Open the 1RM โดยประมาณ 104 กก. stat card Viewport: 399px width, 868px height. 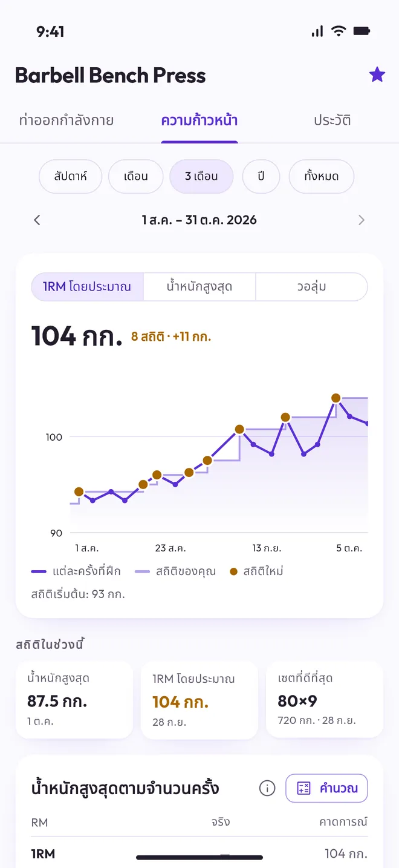pyautogui.click(x=199, y=700)
